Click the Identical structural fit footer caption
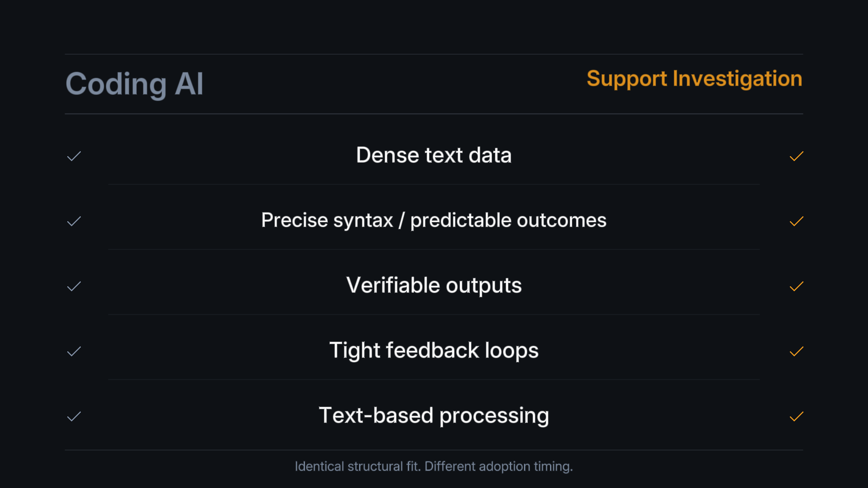 point(433,466)
